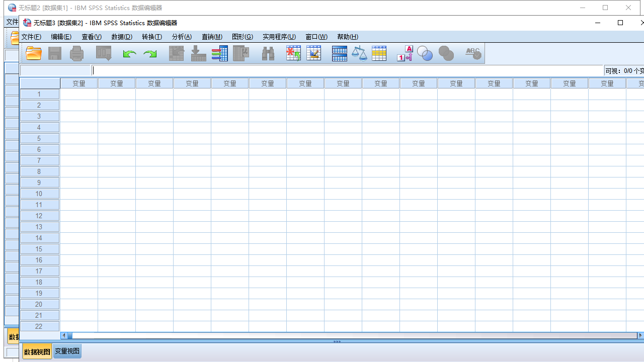
Task: Click the cell editor input field
Action: coord(347,71)
